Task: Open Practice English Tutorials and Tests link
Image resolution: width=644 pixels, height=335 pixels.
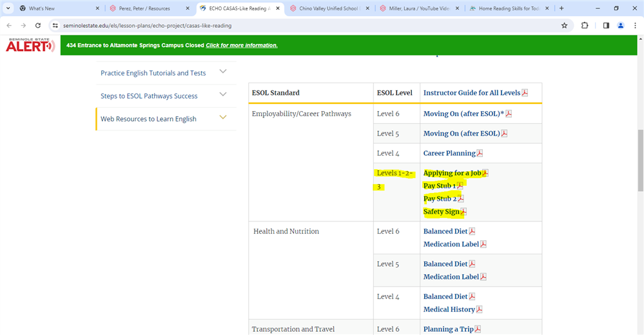Action: tap(153, 73)
